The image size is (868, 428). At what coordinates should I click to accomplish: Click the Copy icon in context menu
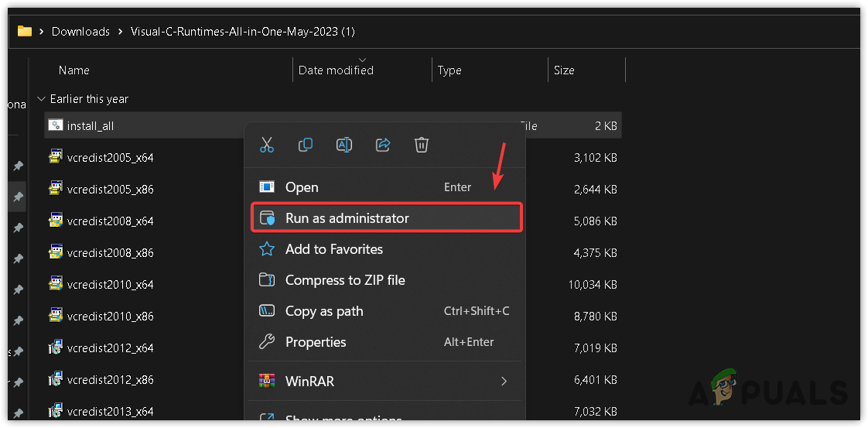coord(306,145)
